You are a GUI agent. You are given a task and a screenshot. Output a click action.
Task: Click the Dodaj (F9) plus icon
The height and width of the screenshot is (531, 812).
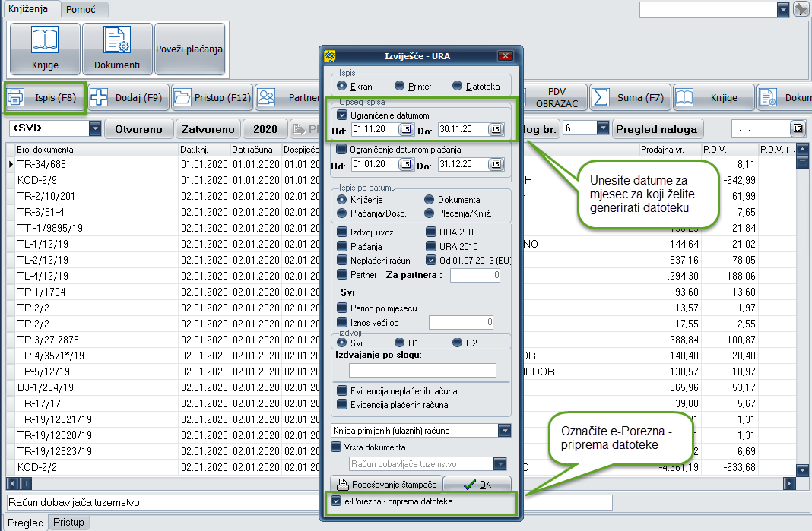[x=99, y=98]
